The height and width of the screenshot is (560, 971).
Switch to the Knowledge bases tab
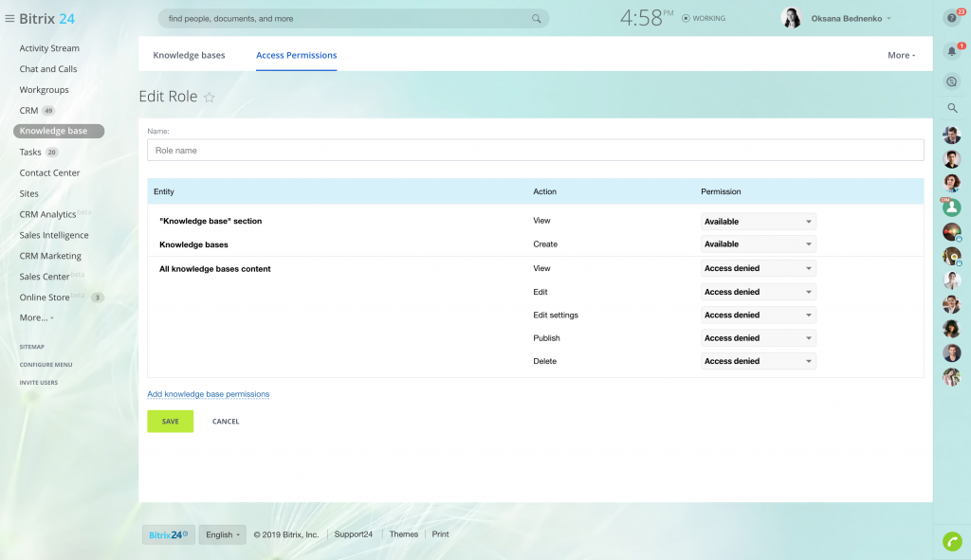pyautogui.click(x=189, y=55)
